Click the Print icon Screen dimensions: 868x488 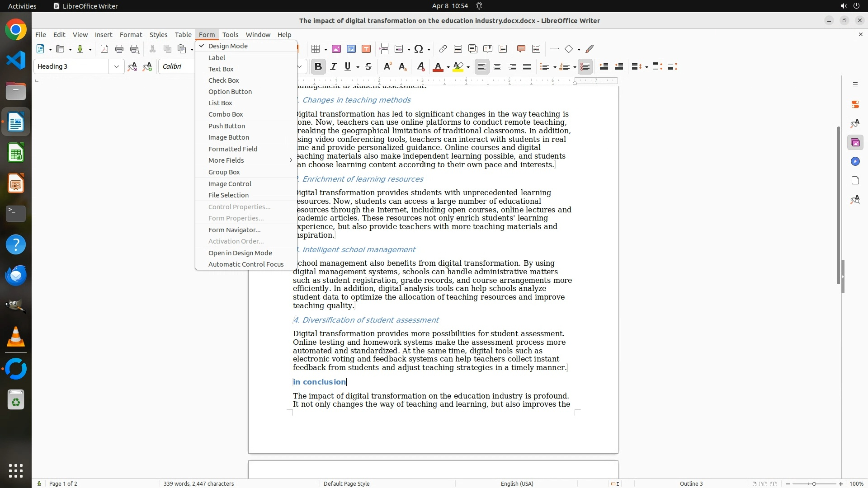click(119, 49)
